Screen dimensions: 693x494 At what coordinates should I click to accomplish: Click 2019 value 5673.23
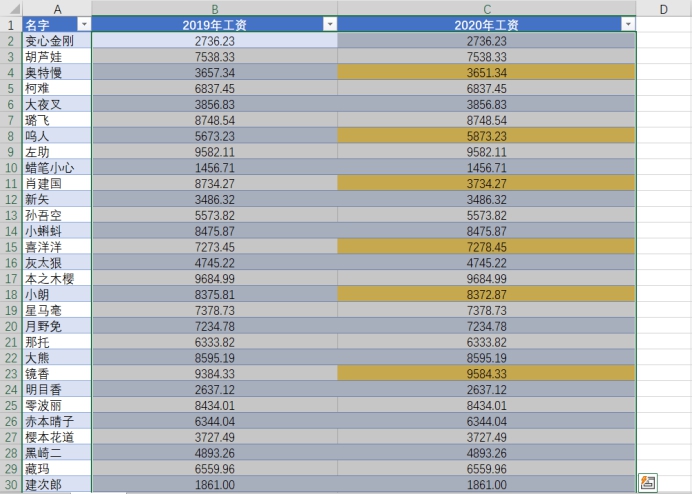[x=215, y=136]
